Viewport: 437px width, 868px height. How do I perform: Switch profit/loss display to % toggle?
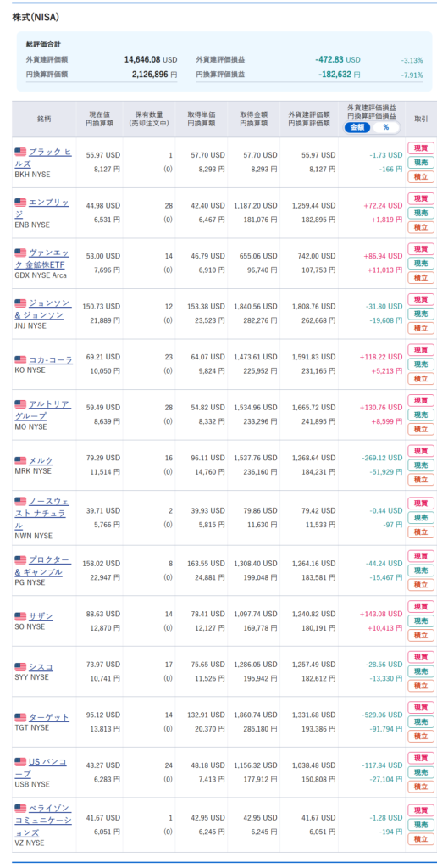385,127
